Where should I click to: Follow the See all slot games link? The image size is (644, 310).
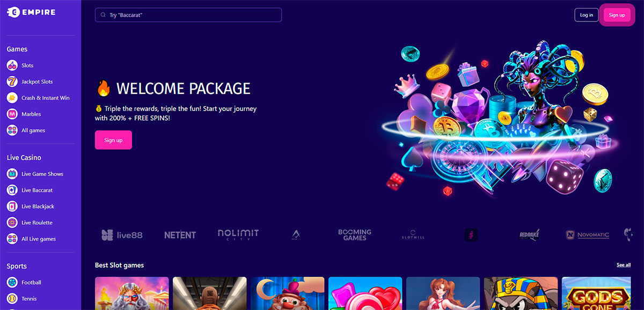tap(624, 265)
